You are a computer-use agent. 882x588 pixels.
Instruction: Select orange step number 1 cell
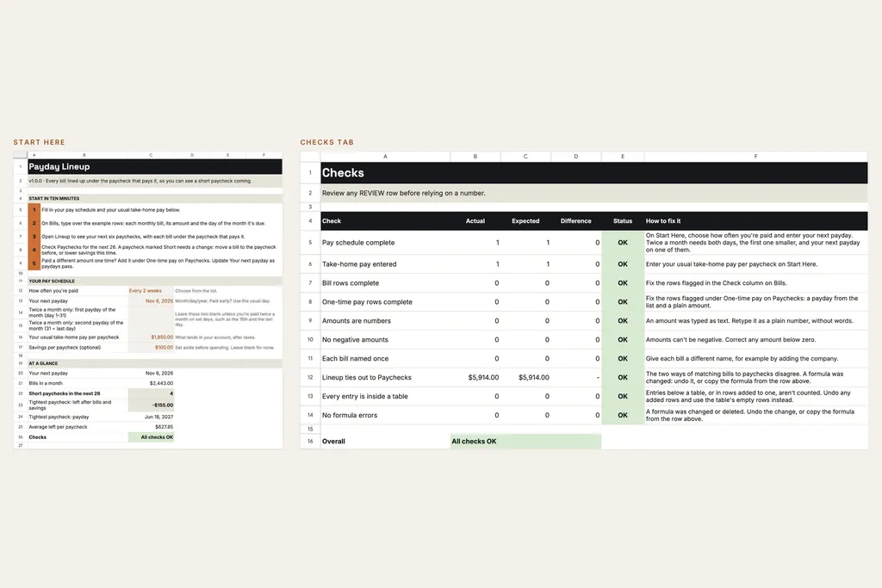coord(34,210)
